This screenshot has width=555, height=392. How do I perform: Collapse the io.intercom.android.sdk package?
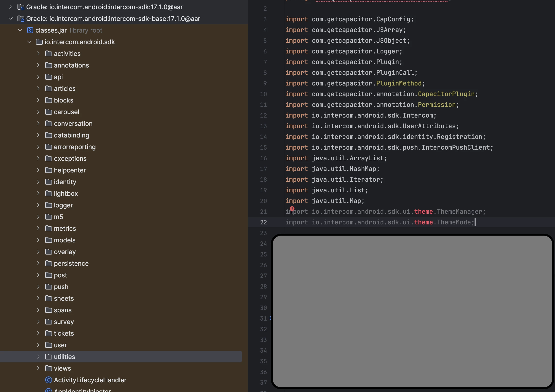29,42
